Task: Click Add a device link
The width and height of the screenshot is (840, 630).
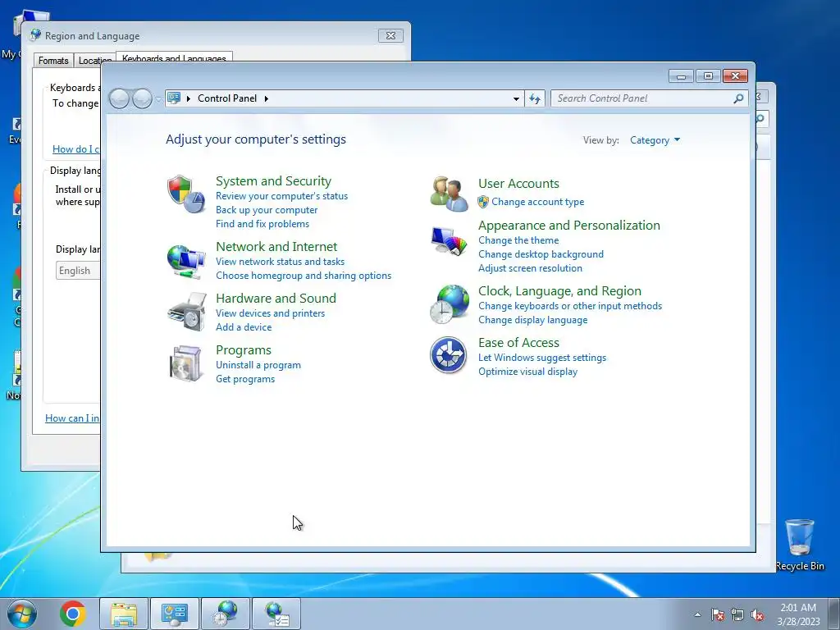Action: pos(243,327)
